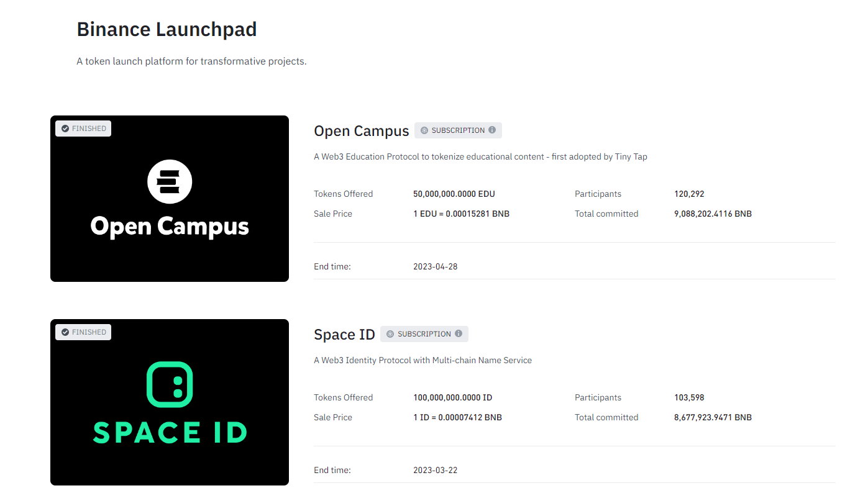Image resolution: width=868 pixels, height=501 pixels.
Task: Click the Open Campus total committed BNB value
Action: 713,214
